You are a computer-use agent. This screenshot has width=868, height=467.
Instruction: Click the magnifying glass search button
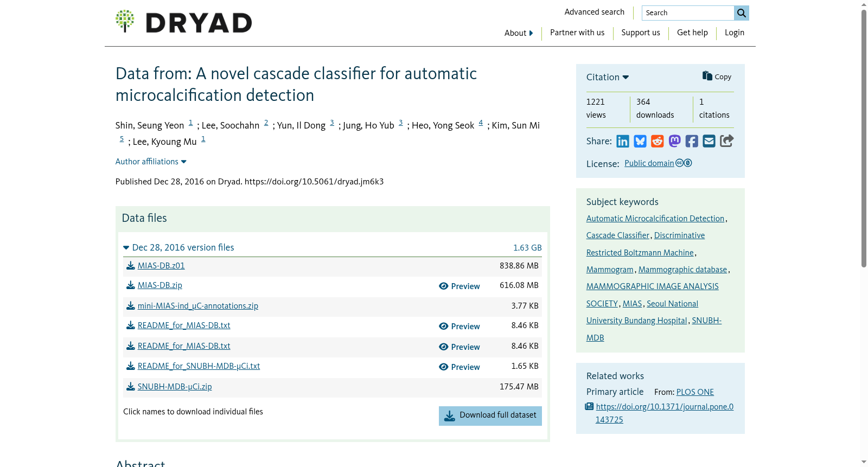point(742,13)
